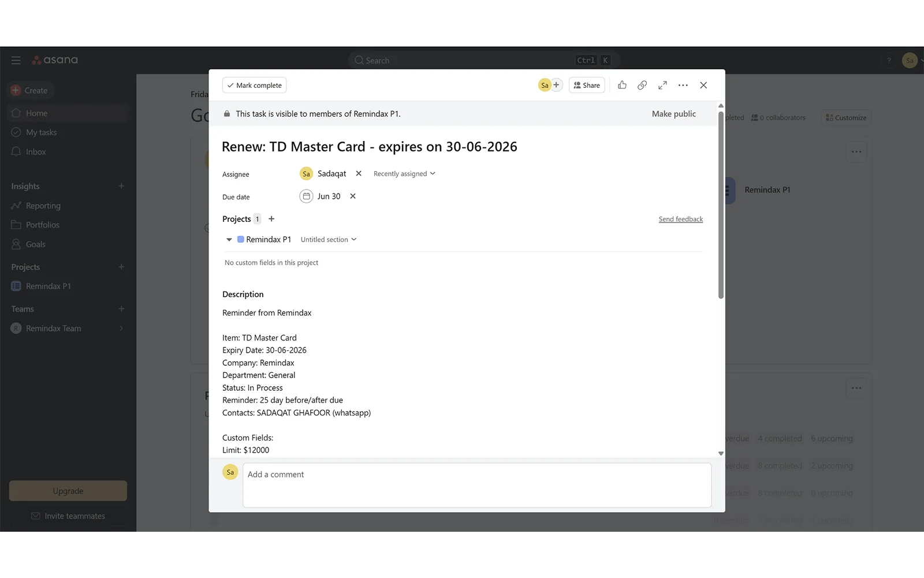The width and height of the screenshot is (924, 578).
Task: Click the 'Limit: $12000' line
Action: point(246,450)
